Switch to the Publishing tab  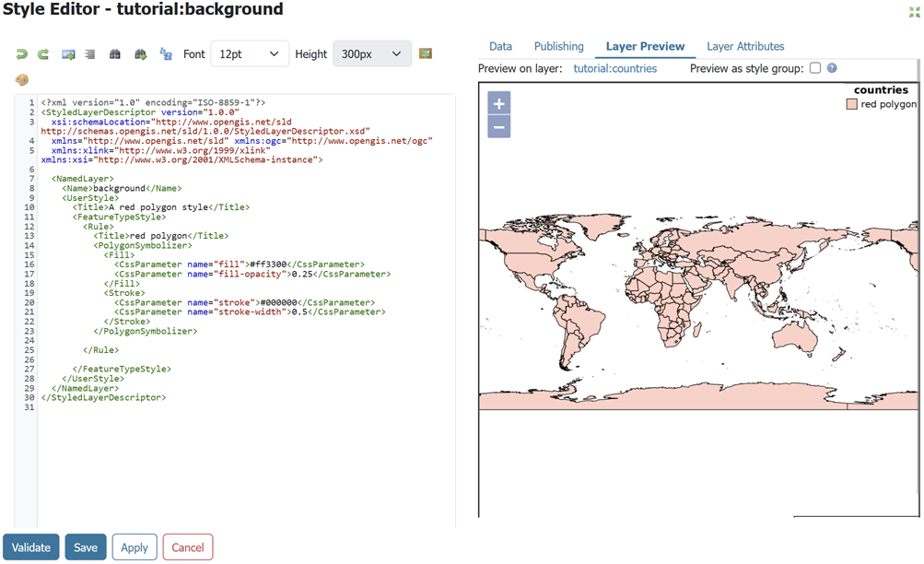coord(558,46)
